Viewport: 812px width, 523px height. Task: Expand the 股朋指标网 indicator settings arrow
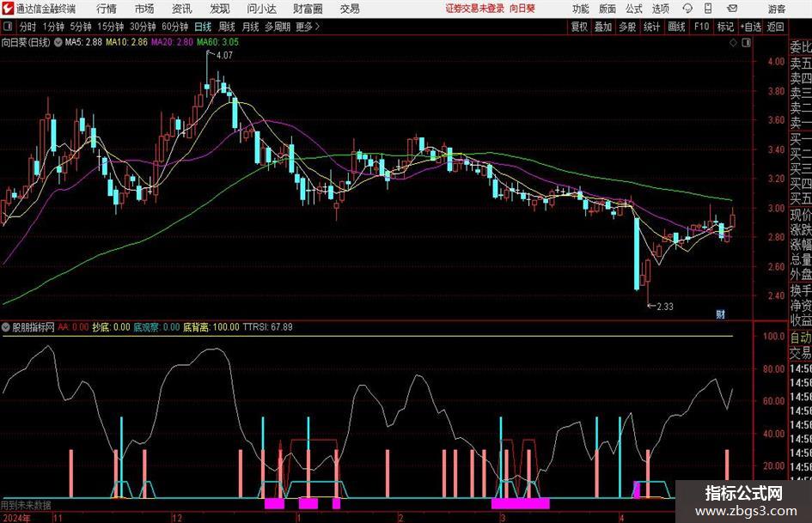tap(6, 327)
